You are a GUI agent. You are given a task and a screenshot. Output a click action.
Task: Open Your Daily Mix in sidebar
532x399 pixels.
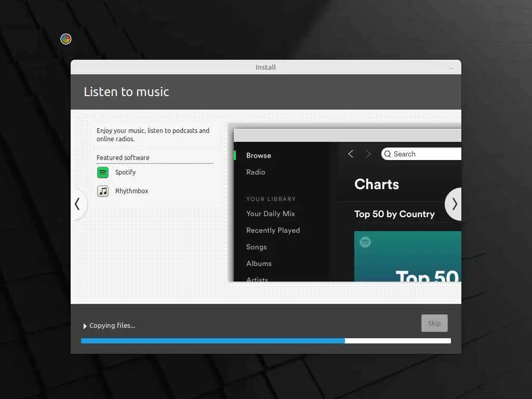tap(270, 214)
